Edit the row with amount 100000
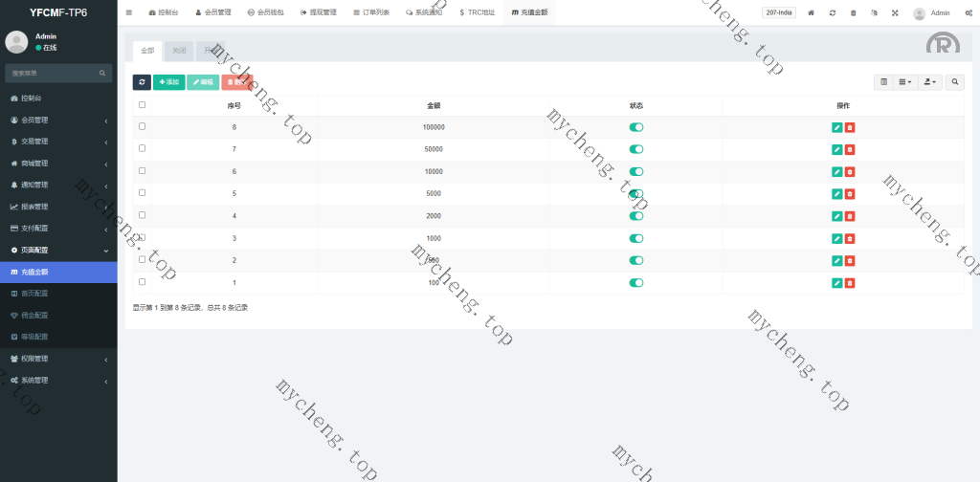980x482 pixels. tap(837, 127)
